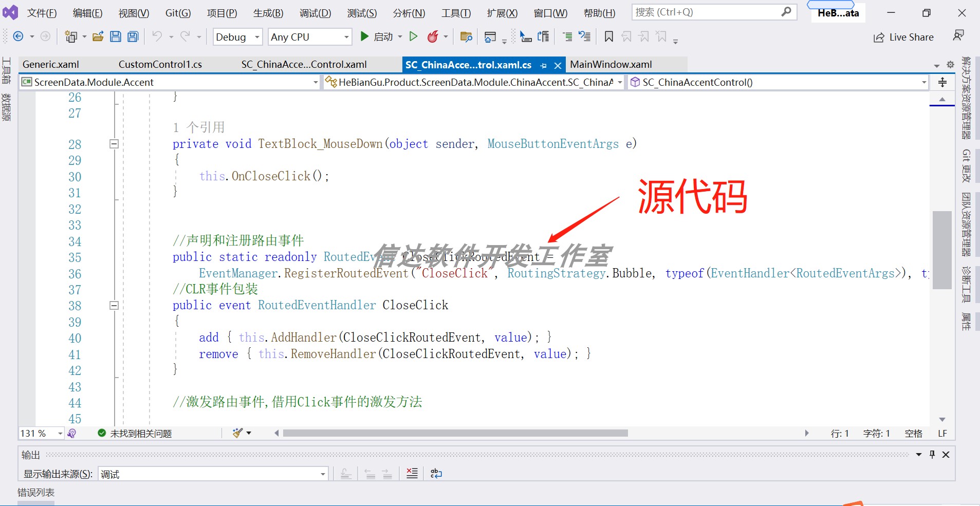Open the 工具箱 toolbox side tab
980x506 pixels.
coord(6,71)
